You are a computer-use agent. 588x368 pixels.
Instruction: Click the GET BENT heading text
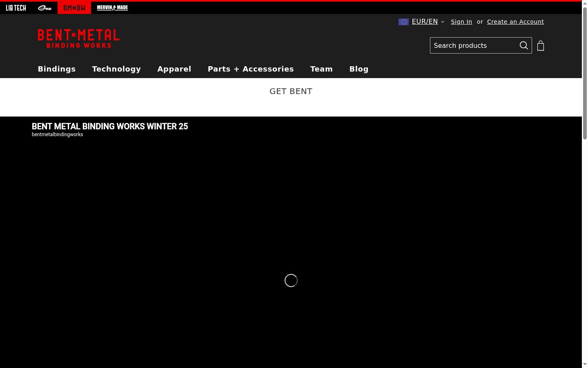pyautogui.click(x=291, y=91)
